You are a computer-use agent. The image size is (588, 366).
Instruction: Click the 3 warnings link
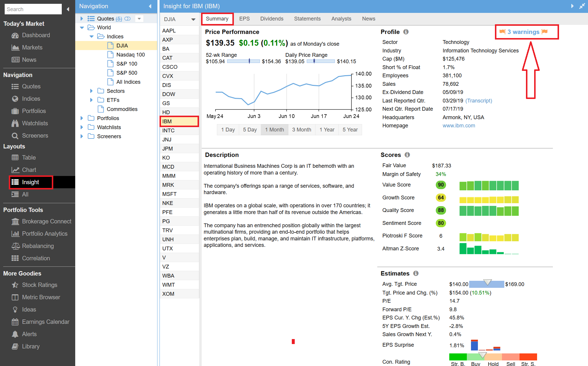[x=523, y=32]
